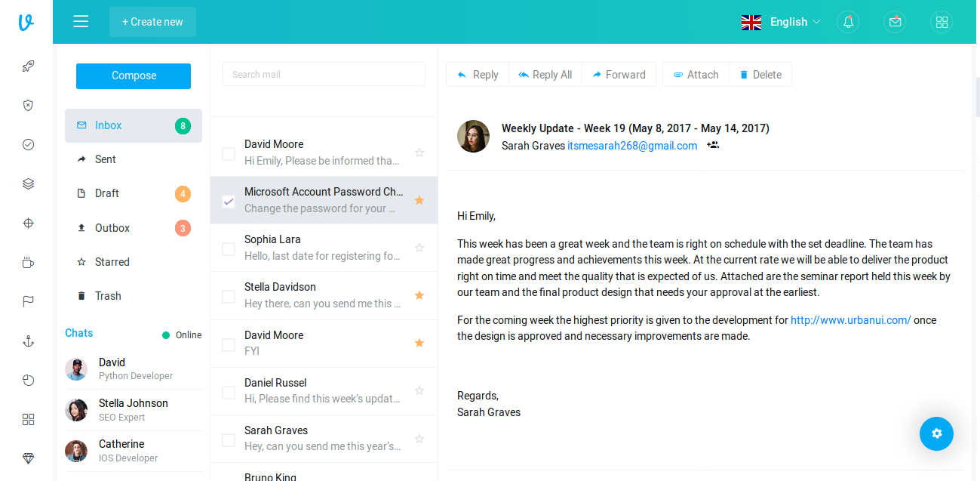The width and height of the screenshot is (980, 481).
Task: Open the apps grid icon in header
Action: 942,22
